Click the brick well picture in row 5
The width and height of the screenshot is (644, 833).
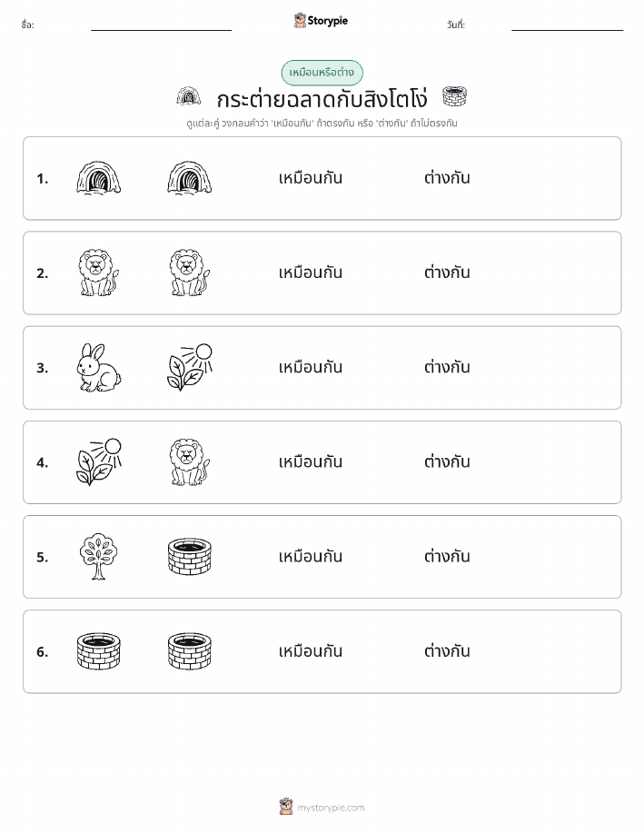click(x=189, y=557)
